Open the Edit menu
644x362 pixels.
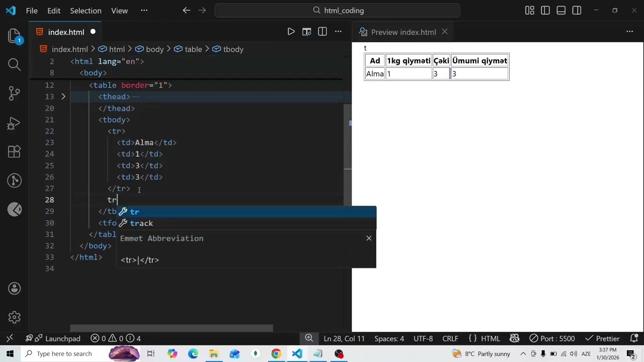click(x=54, y=10)
